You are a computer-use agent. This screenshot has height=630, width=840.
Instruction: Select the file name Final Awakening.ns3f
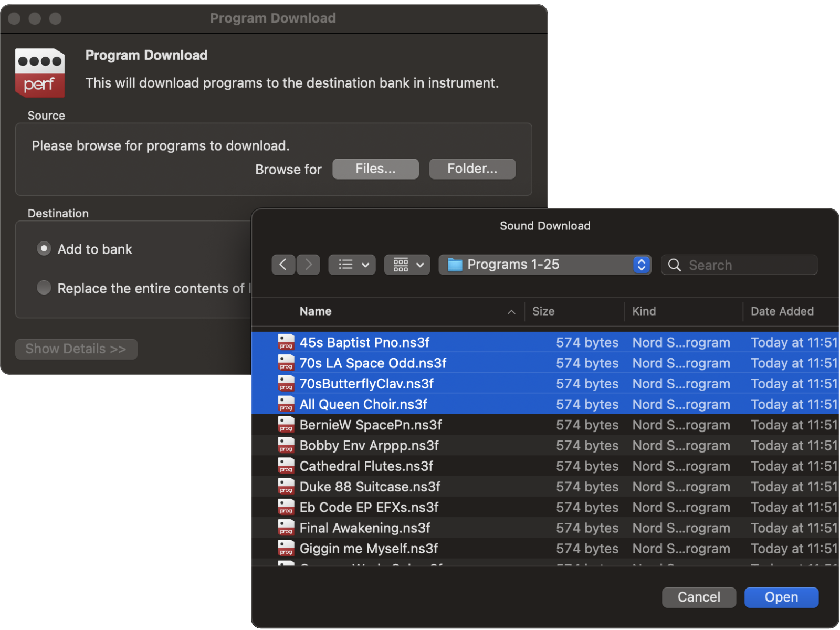[365, 528]
